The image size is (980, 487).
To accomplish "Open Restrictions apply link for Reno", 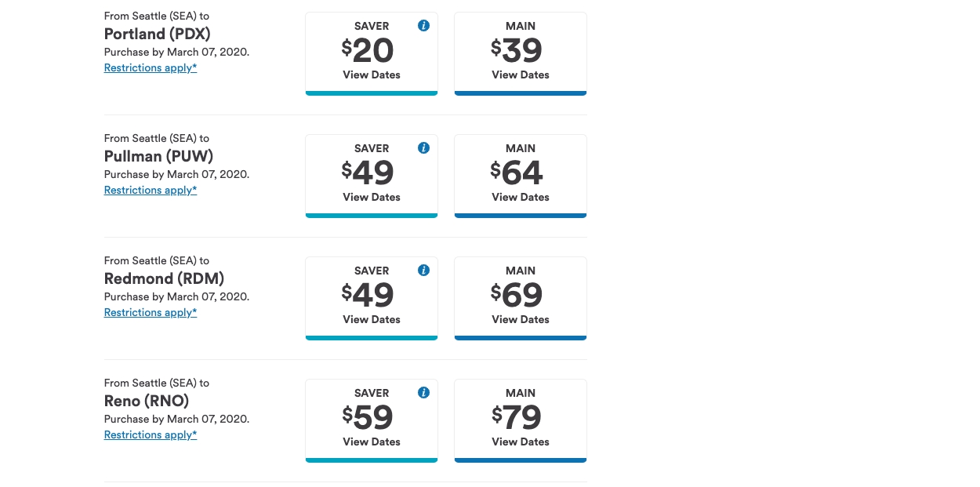I will pos(151,435).
